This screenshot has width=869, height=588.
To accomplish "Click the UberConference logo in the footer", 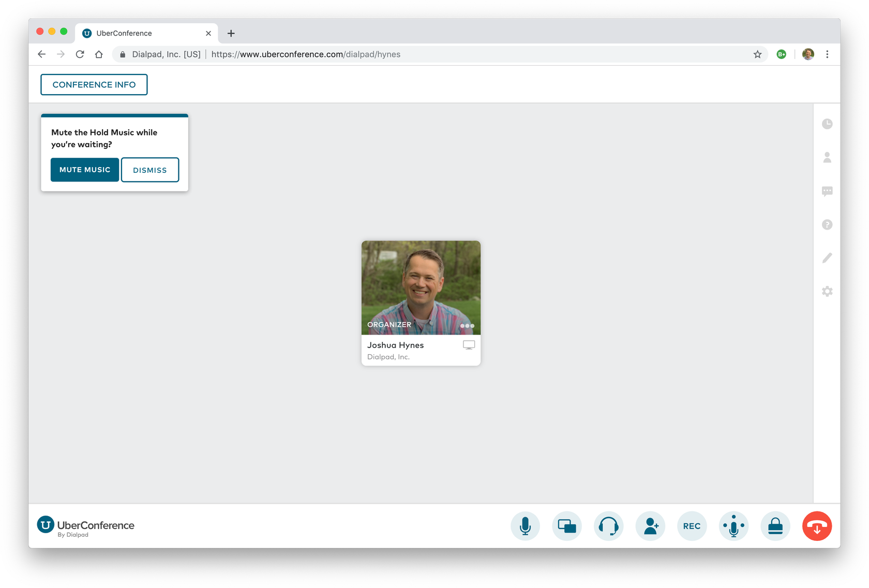I will (x=86, y=526).
